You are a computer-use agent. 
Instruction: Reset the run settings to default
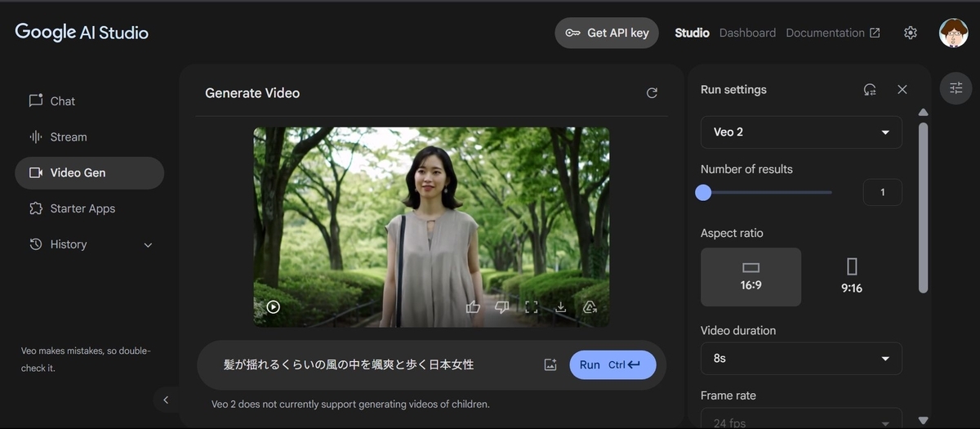(x=870, y=90)
